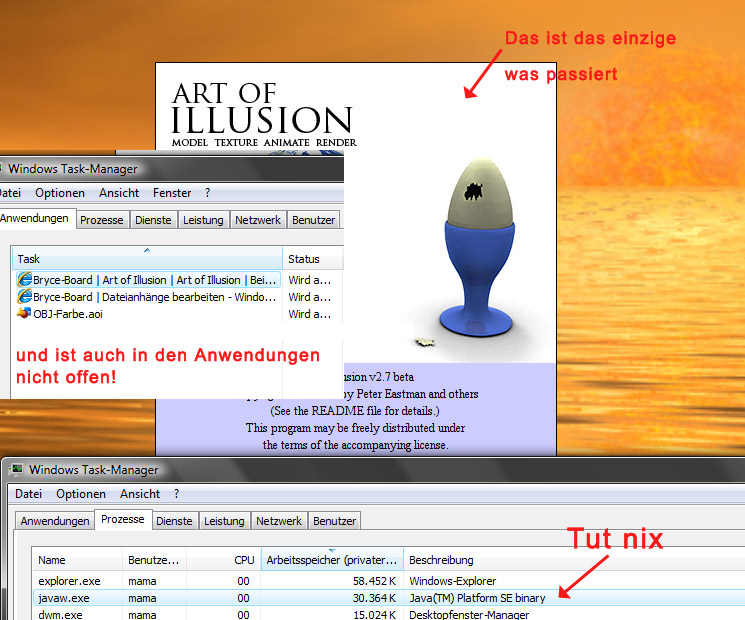Sort processes by the CPU column header
745x620 pixels.
click(x=224, y=560)
